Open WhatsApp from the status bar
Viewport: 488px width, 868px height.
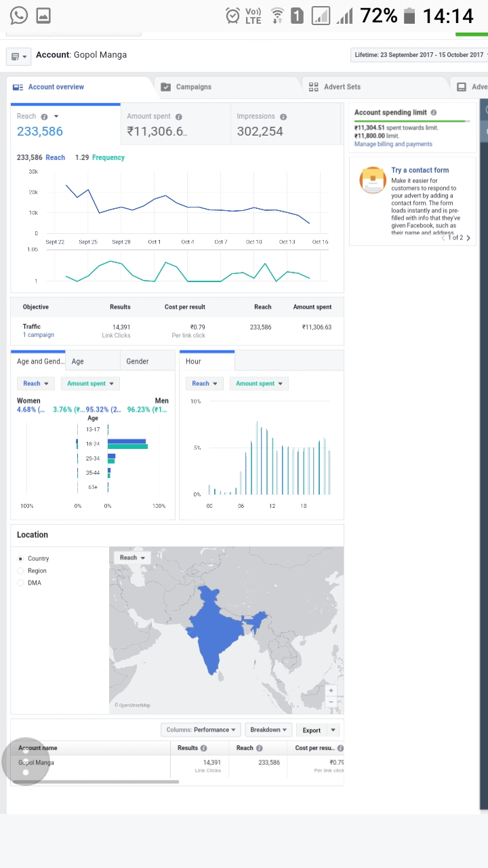(18, 15)
